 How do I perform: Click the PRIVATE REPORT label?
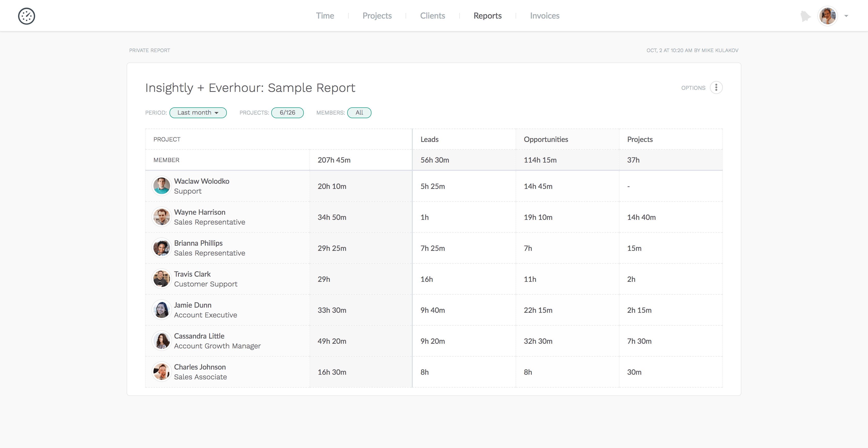tap(150, 51)
